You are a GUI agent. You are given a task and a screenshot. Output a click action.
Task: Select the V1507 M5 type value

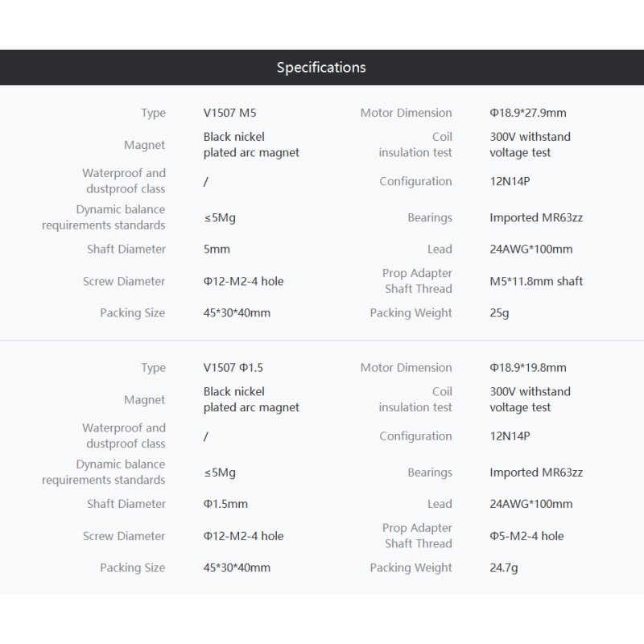229,113
